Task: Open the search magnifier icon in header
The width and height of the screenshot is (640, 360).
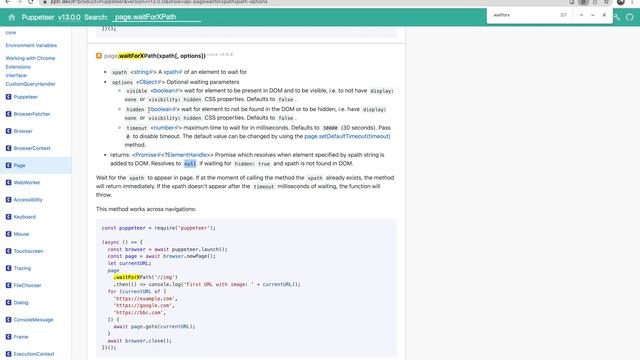Action: 617,17
